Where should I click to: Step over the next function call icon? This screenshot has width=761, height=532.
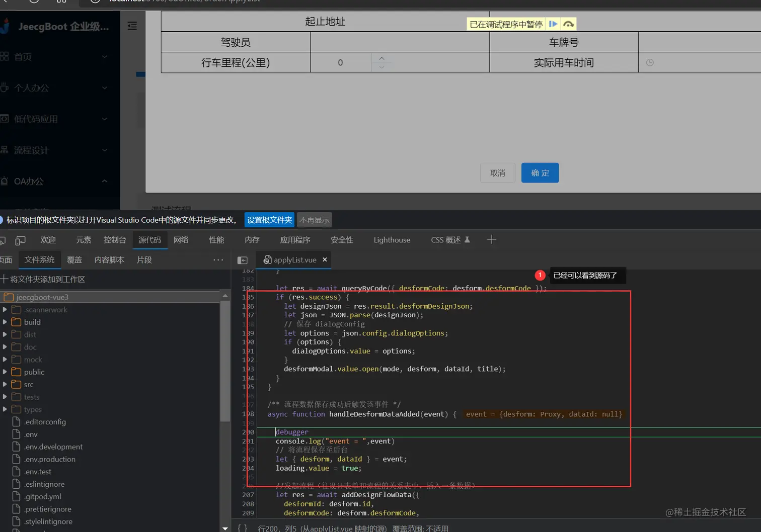pos(568,24)
